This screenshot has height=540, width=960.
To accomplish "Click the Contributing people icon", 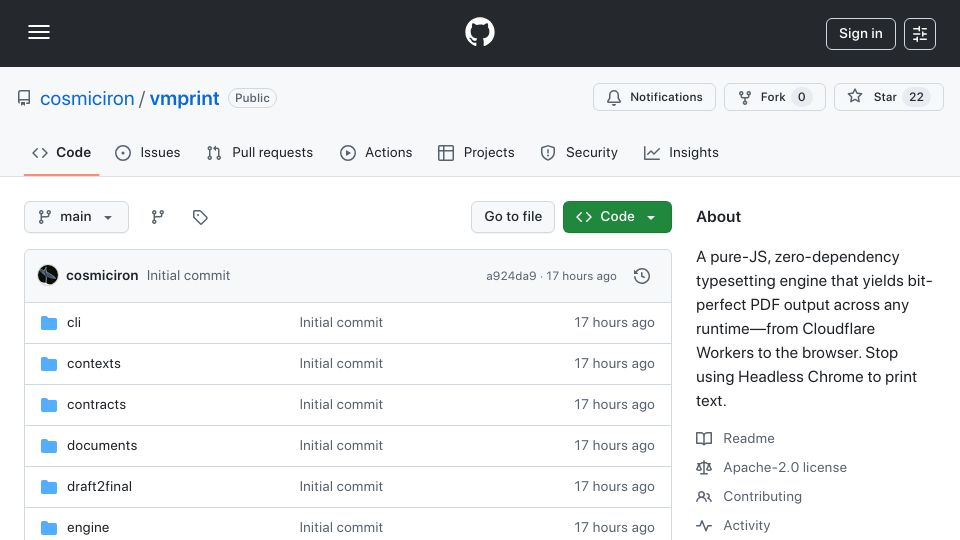I will pyautogui.click(x=704, y=497).
